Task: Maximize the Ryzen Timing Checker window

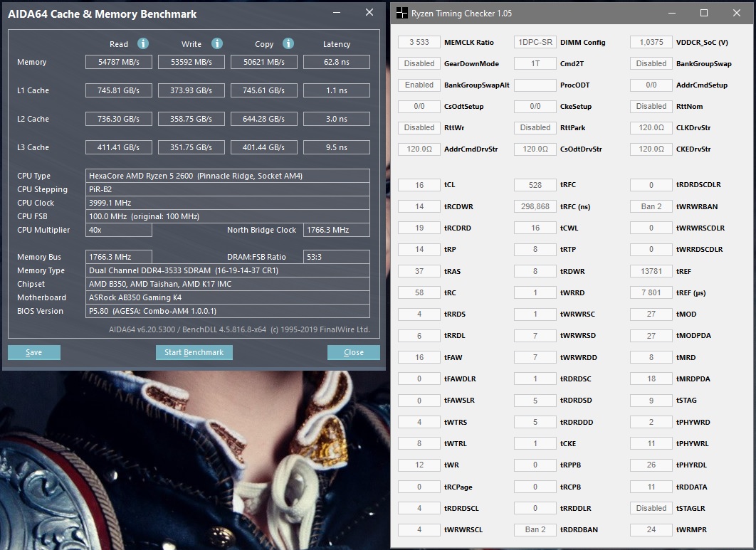Action: [x=704, y=13]
